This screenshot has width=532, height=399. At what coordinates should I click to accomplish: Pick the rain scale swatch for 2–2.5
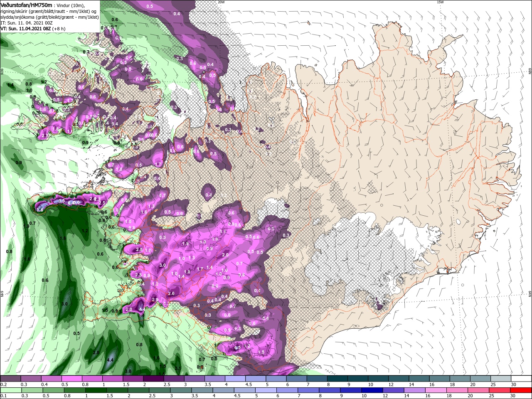coord(138,390)
